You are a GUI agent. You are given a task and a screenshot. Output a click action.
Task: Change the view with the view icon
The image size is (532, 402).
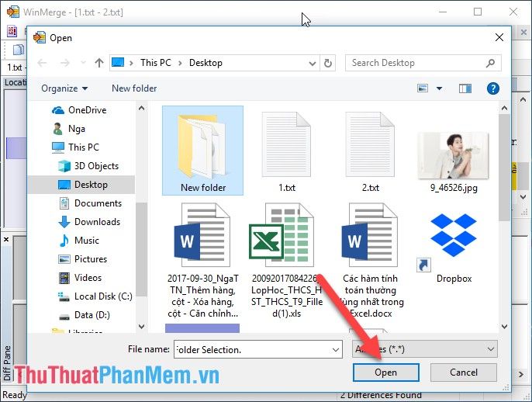coord(423,88)
